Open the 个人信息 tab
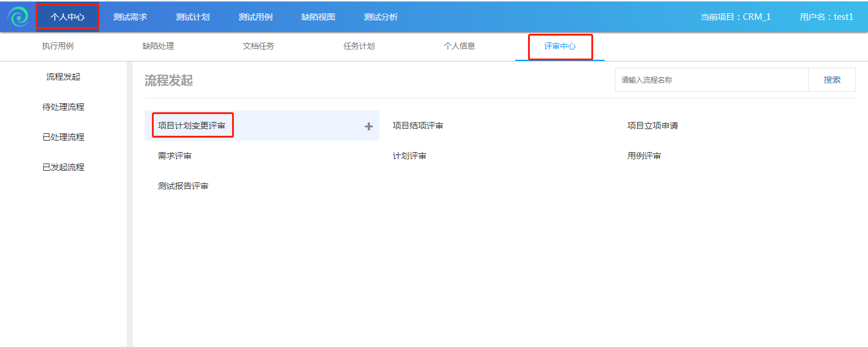 (459, 46)
